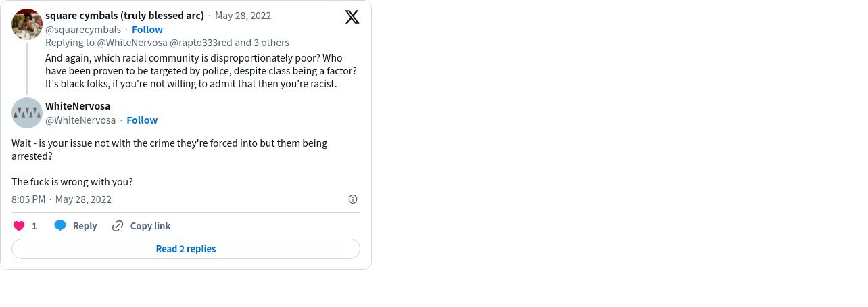Click the blue reply bubble icon
The width and height of the screenshot is (868, 307).
[x=60, y=226]
